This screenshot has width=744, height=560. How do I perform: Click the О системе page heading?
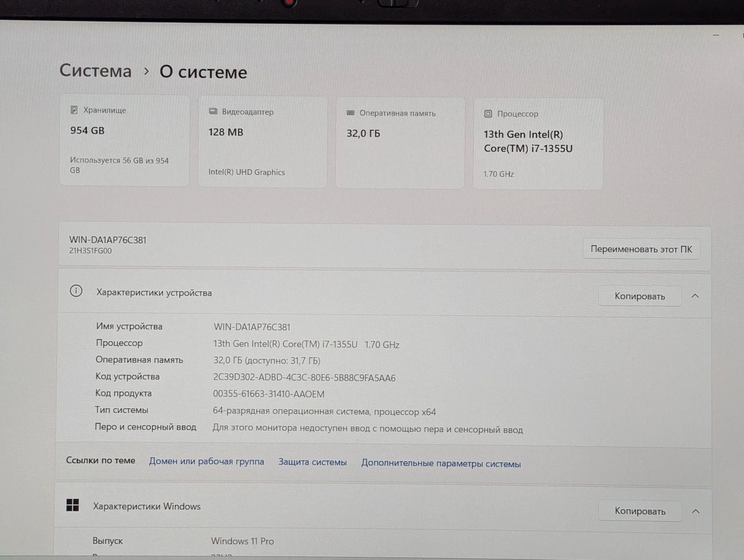(203, 72)
